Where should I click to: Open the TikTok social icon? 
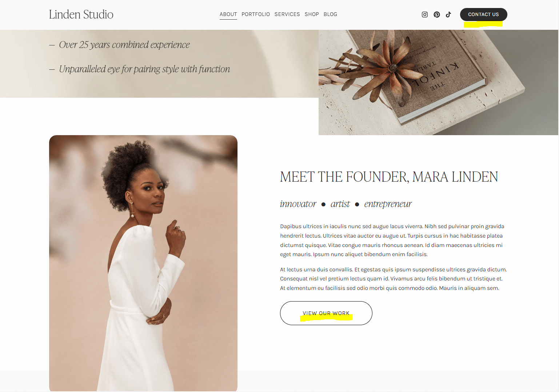tap(448, 15)
